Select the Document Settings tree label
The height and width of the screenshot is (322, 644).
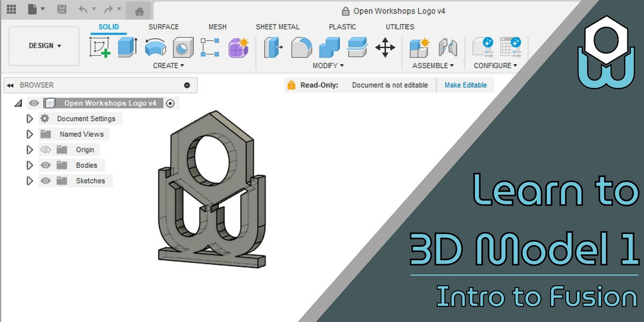(x=86, y=119)
